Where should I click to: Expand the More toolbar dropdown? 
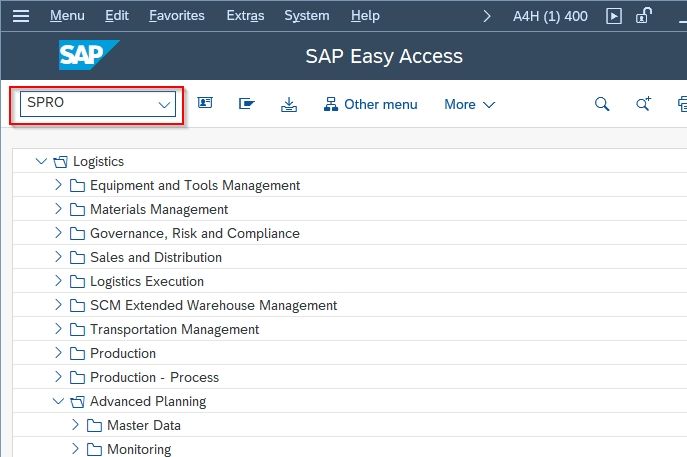(x=469, y=104)
